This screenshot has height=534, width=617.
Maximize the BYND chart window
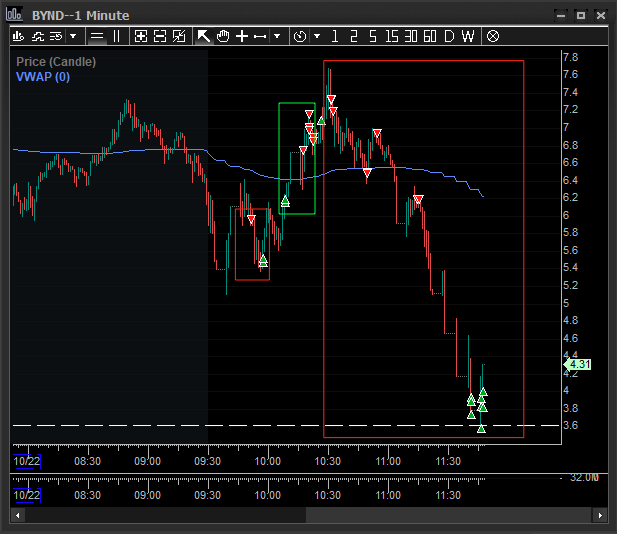click(581, 15)
